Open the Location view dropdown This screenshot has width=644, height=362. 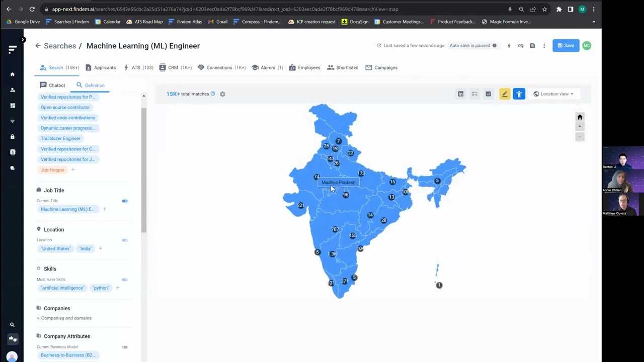coord(553,94)
